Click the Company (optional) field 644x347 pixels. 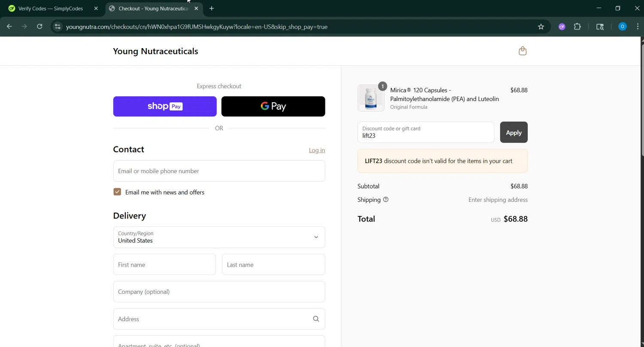point(219,292)
